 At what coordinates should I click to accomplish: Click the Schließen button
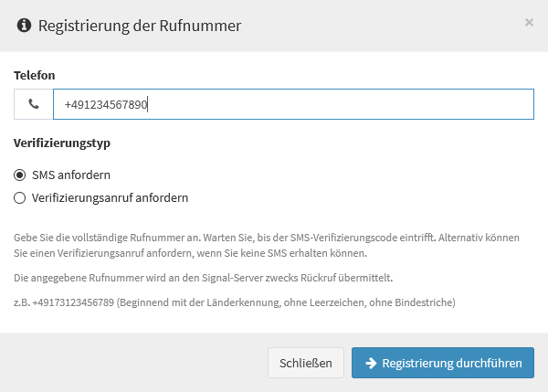tap(306, 363)
